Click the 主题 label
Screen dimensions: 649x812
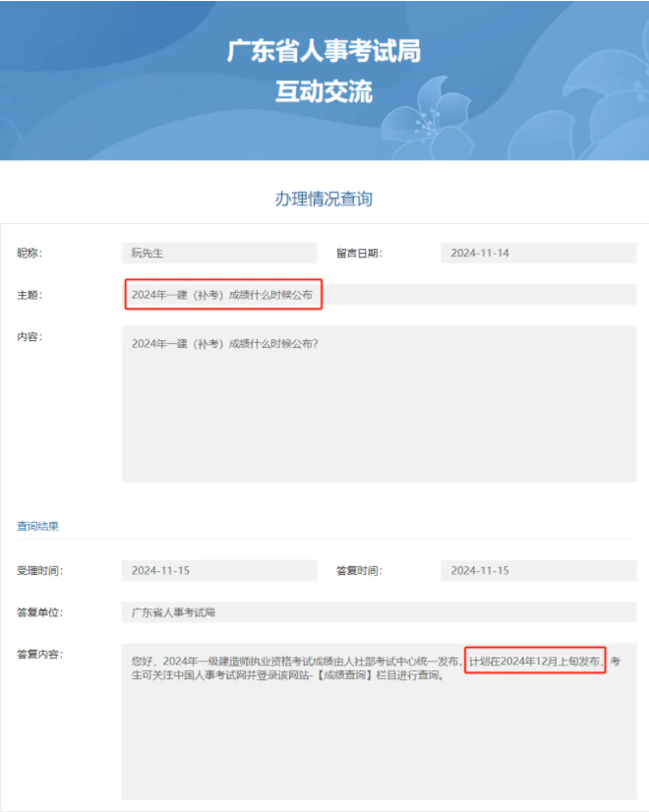[30, 295]
